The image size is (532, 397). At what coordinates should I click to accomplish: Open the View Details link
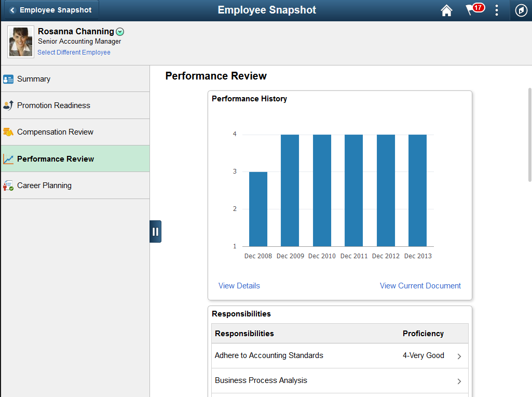click(x=239, y=286)
